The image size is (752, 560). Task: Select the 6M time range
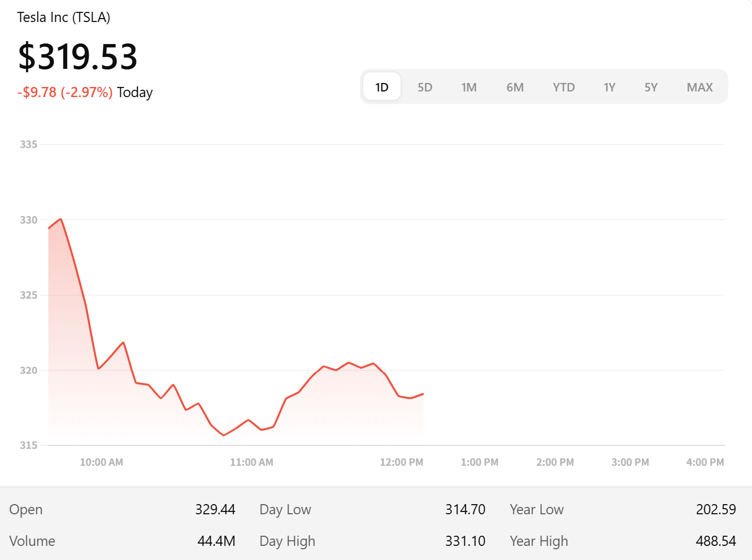(x=515, y=87)
